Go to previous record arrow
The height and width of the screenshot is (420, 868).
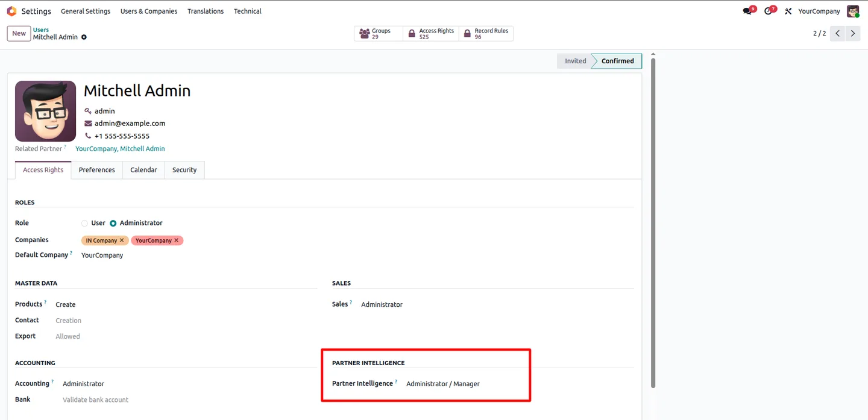[837, 34]
